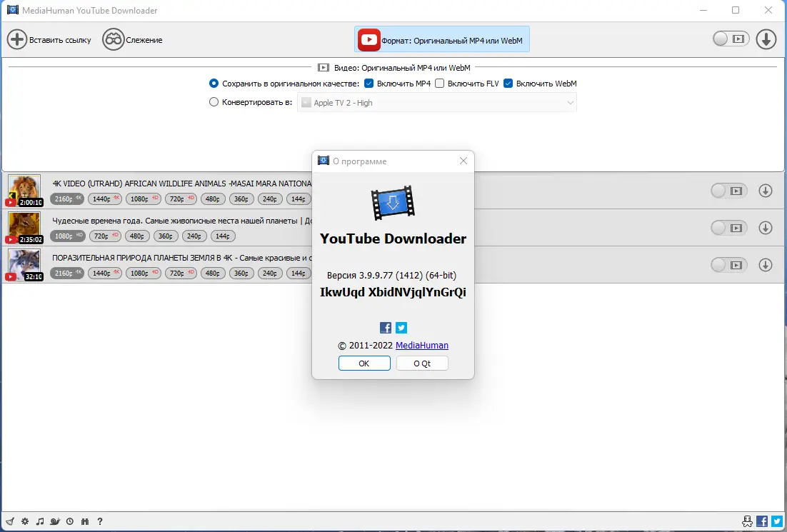Image resolution: width=787 pixels, height=532 pixels.
Task: Click the cleanup broom icon in status bar
Action: point(9,521)
